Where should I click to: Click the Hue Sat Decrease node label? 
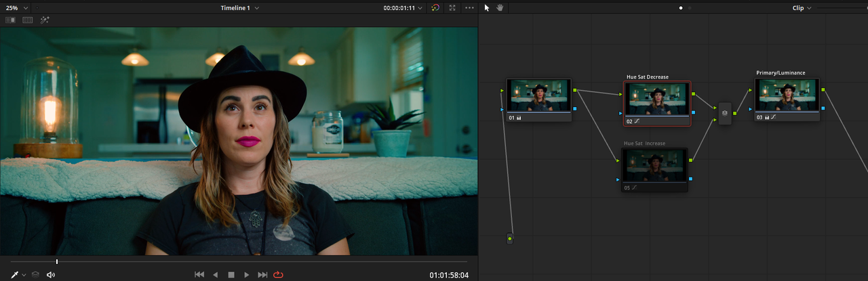coord(647,77)
